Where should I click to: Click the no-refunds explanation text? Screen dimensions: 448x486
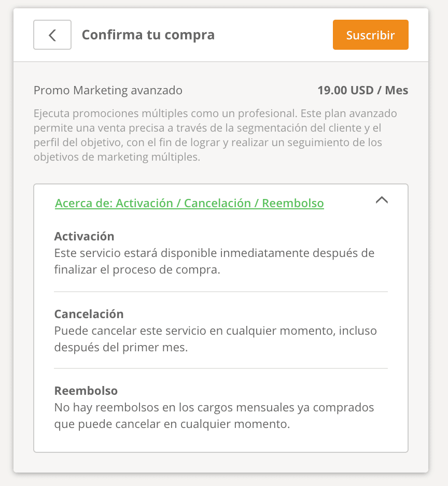[x=214, y=416]
